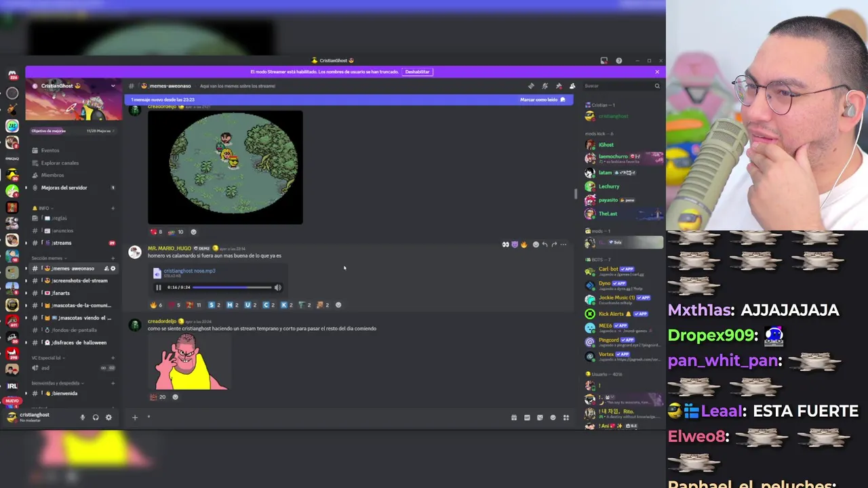Open user settings gear next to cristianghost
Screen dimensions: 868x488
pos(108,418)
